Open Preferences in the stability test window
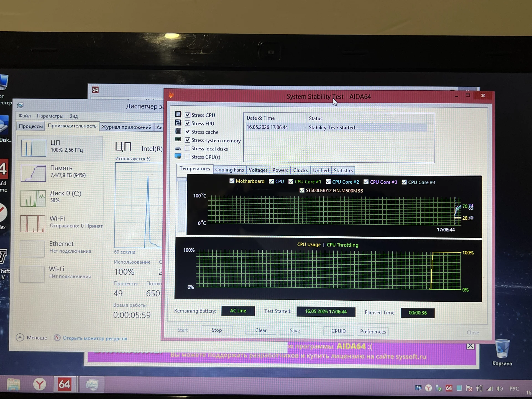The width and height of the screenshot is (532, 399). (373, 332)
